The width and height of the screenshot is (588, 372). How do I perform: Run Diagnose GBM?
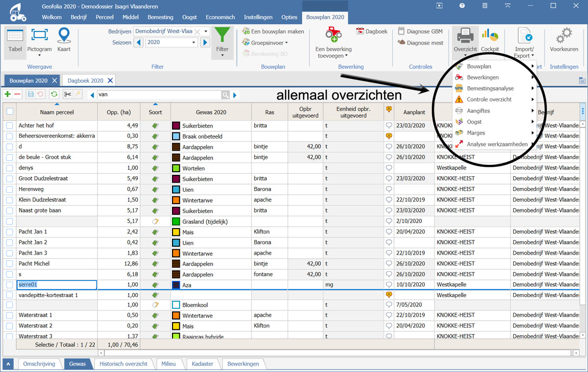[420, 31]
